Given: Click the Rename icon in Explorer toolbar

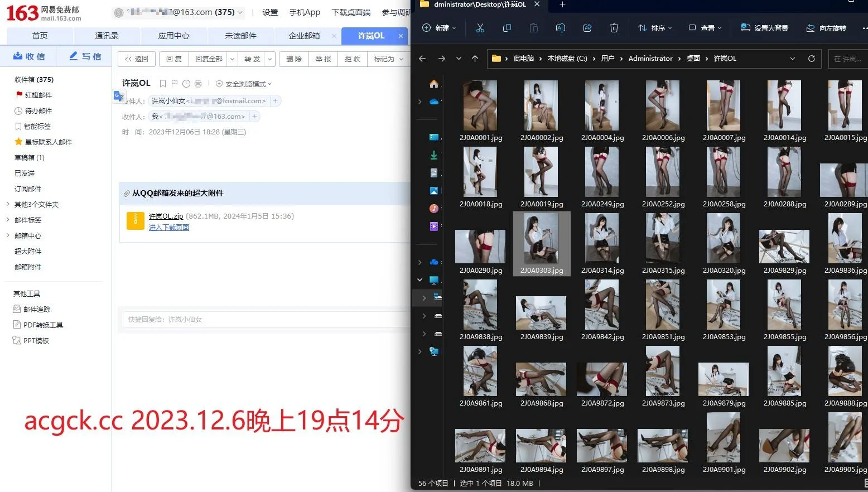Looking at the screenshot, I should 560,28.
